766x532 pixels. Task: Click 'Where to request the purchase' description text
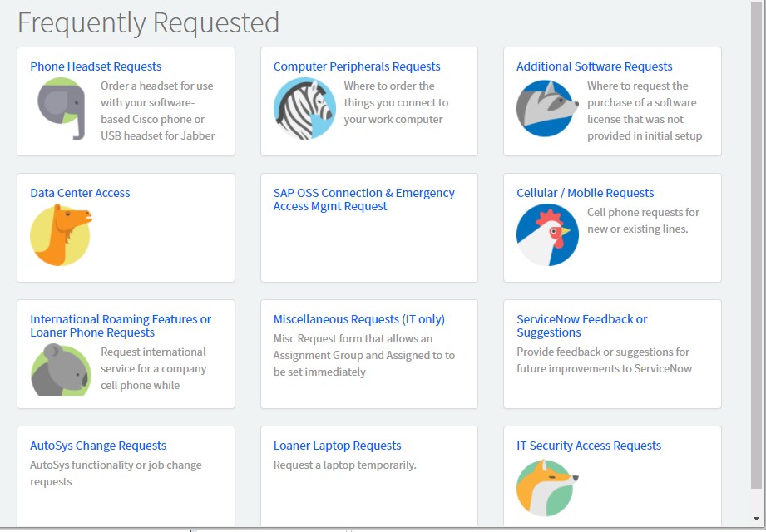645,111
